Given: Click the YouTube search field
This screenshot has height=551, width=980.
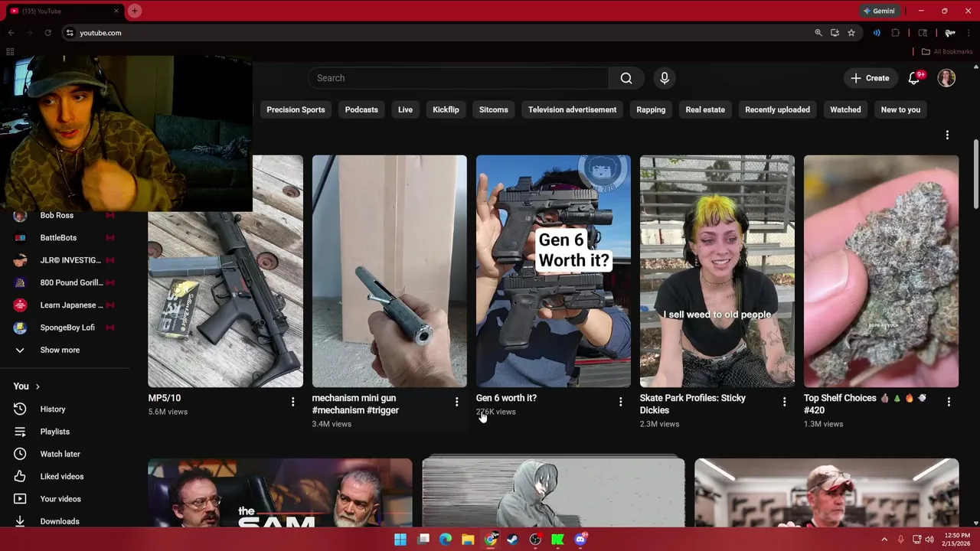Looking at the screenshot, I should point(459,78).
